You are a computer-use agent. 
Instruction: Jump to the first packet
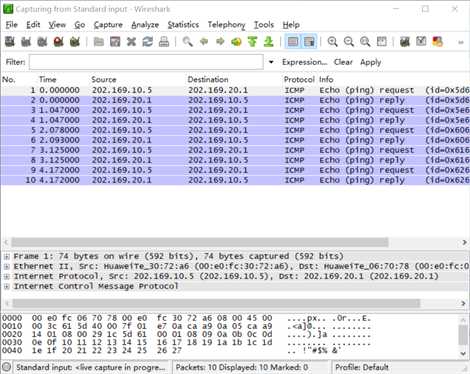point(252,42)
